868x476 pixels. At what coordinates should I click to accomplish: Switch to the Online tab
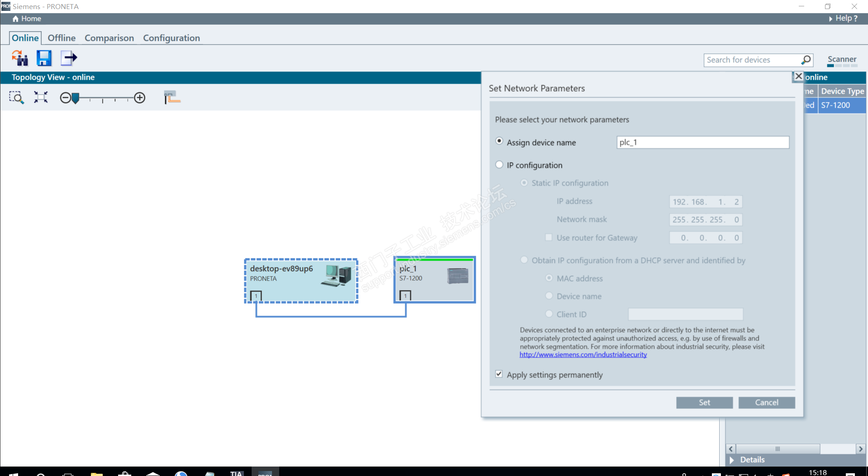[x=25, y=38]
